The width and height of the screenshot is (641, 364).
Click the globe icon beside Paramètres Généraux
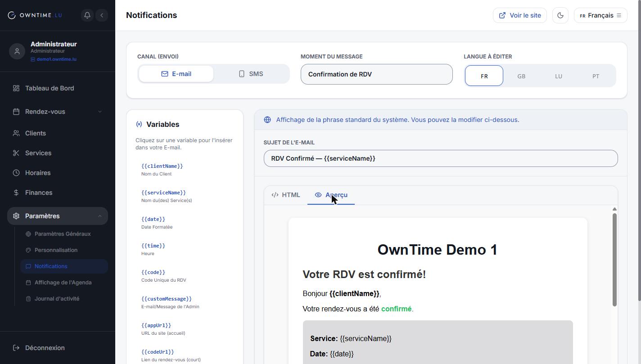click(x=28, y=234)
